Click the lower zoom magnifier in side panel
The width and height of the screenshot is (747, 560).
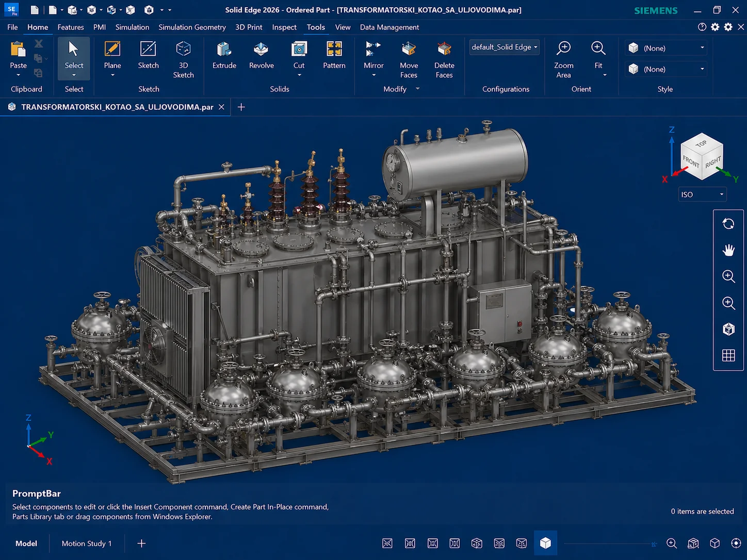pyautogui.click(x=728, y=303)
